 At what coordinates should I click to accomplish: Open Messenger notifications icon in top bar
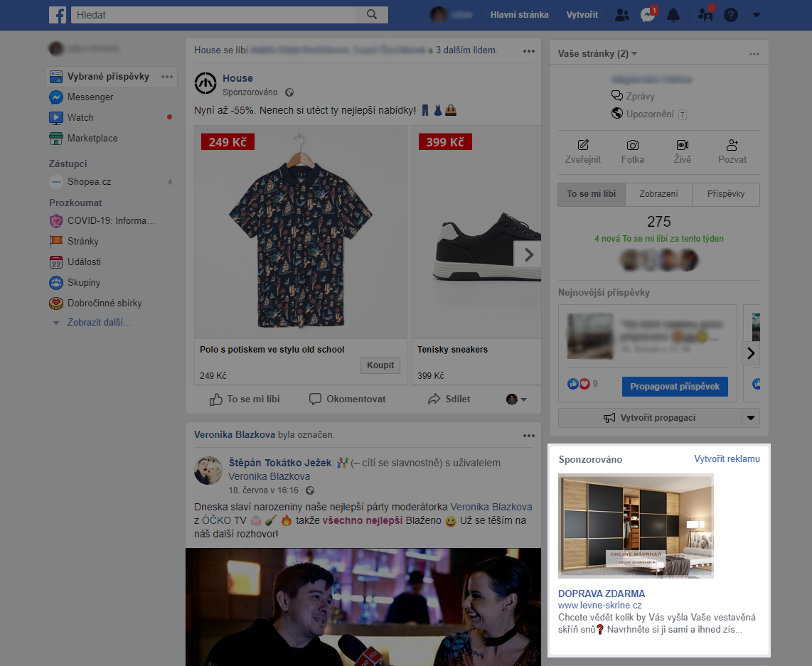coord(647,15)
